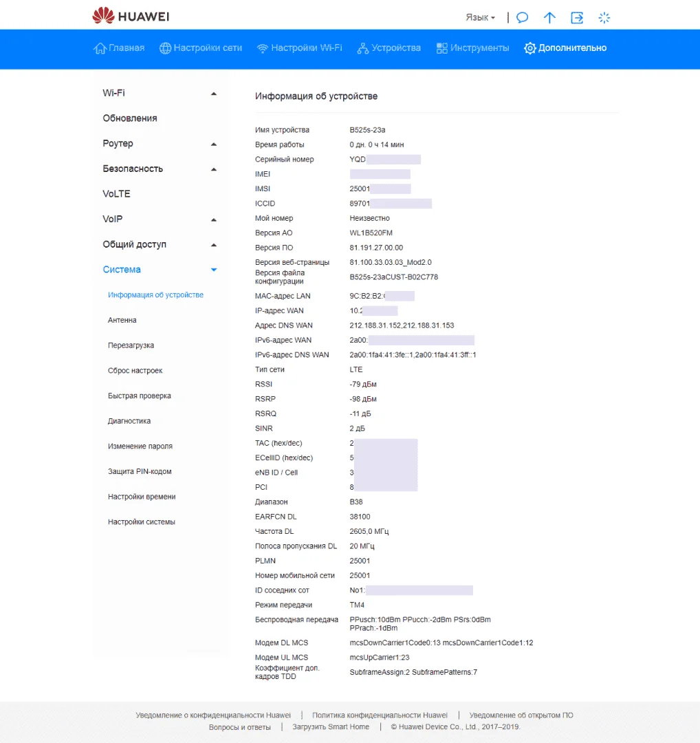The width and height of the screenshot is (700, 743).
Task: Click the band value B38
Action: 356,502
